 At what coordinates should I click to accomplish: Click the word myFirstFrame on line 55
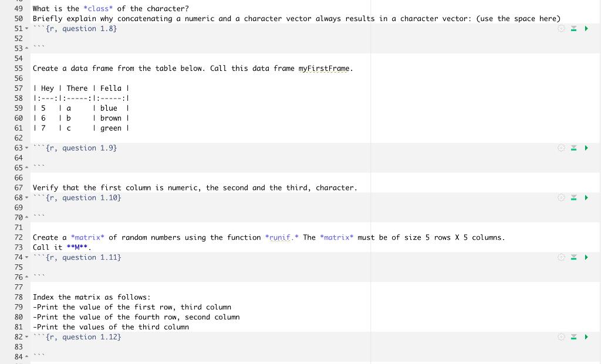pyautogui.click(x=324, y=69)
